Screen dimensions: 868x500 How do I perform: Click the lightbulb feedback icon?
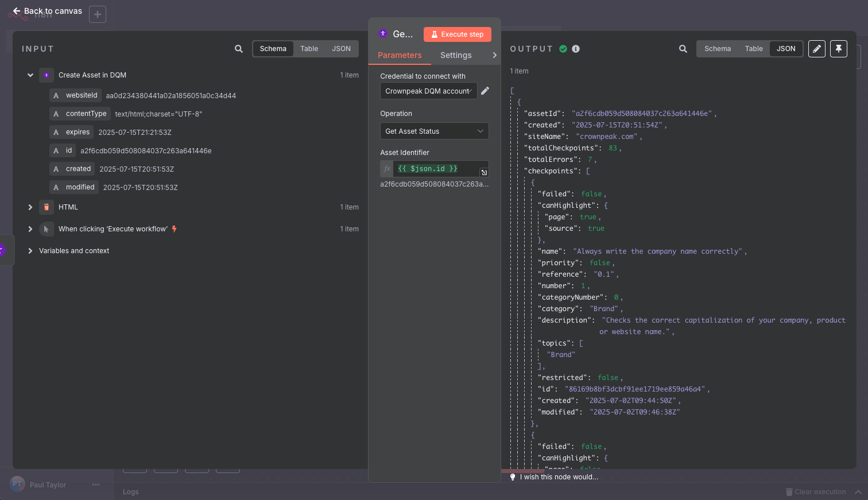pyautogui.click(x=513, y=477)
